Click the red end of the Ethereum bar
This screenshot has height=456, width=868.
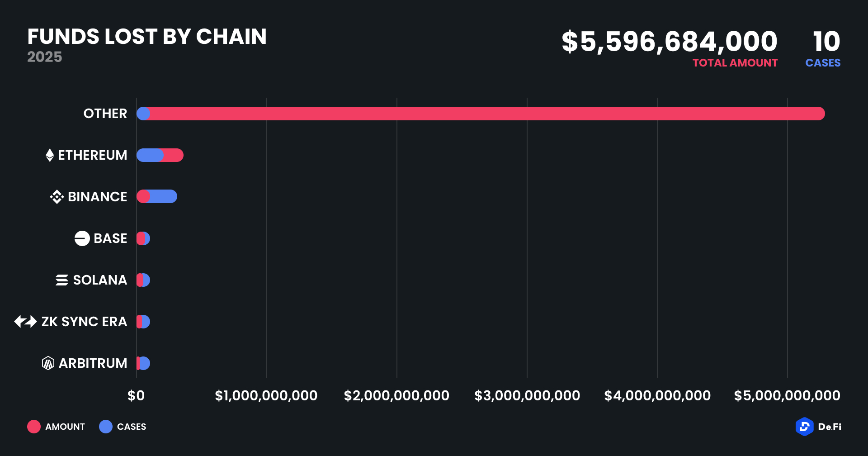[x=174, y=155]
